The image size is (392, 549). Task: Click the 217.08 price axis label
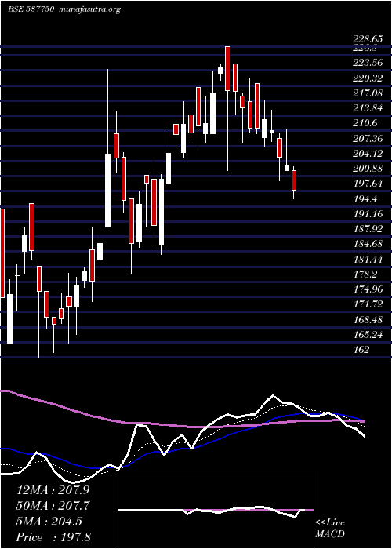368,93
